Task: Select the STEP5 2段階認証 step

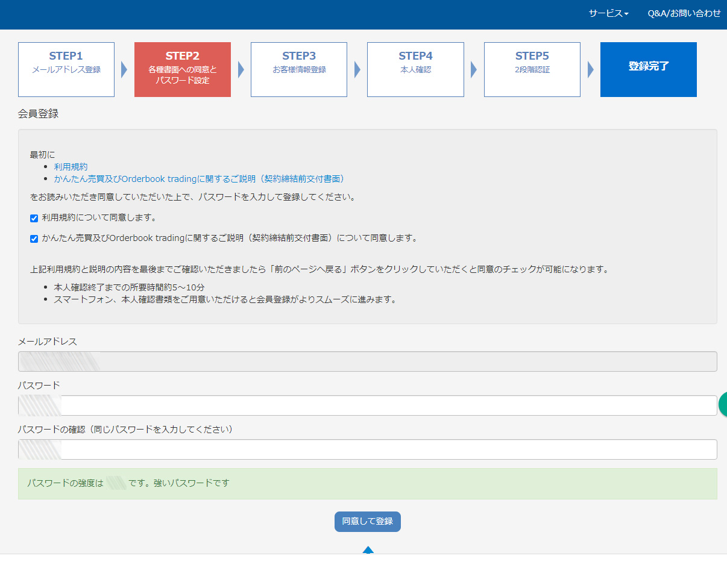Action: pos(532,69)
